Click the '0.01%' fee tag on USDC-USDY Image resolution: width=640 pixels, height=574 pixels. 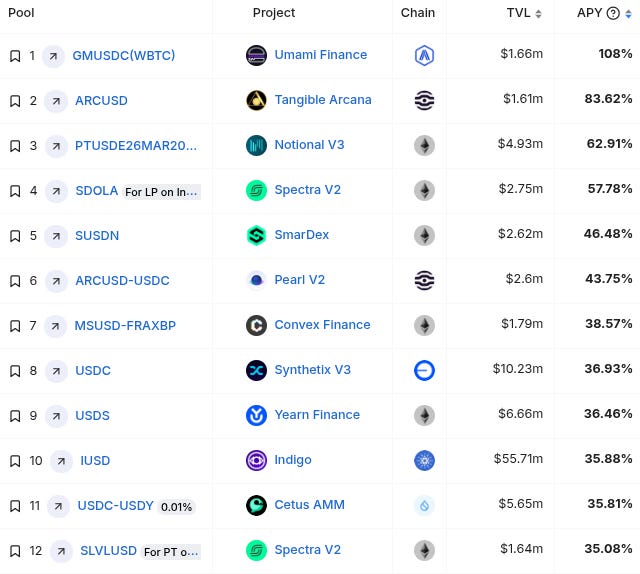[176, 507]
